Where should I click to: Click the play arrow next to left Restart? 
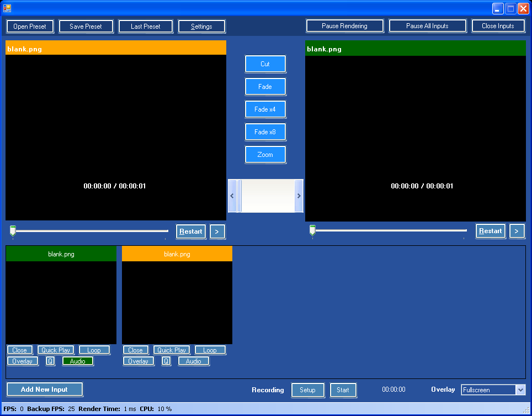click(x=217, y=231)
